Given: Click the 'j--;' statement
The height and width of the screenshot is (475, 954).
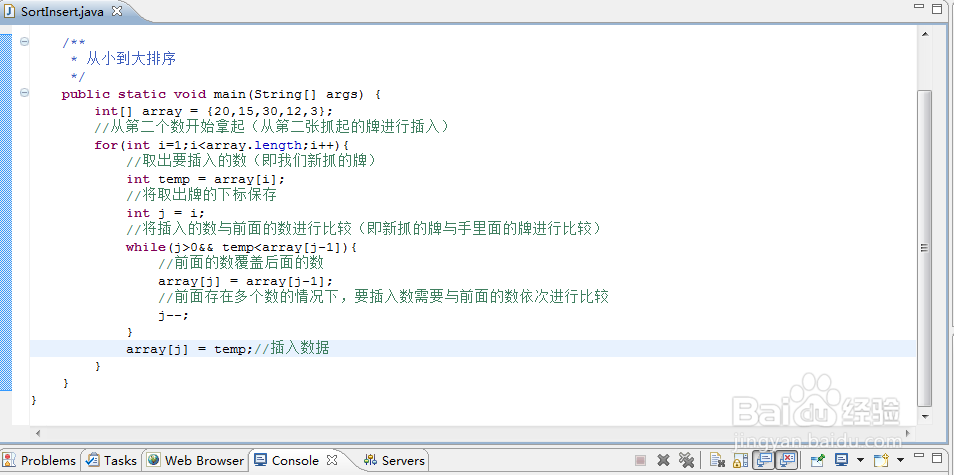Looking at the screenshot, I should click(x=173, y=315).
